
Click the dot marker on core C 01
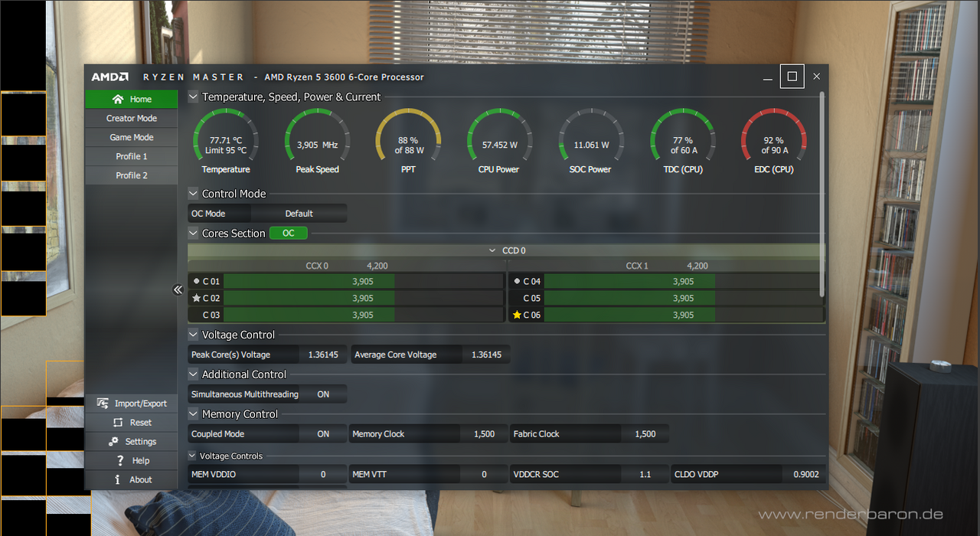(x=196, y=281)
